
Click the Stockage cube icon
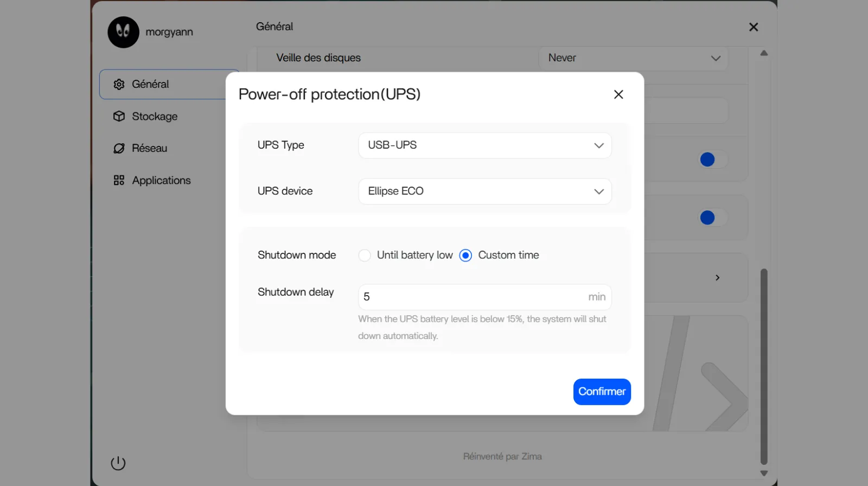(x=119, y=116)
